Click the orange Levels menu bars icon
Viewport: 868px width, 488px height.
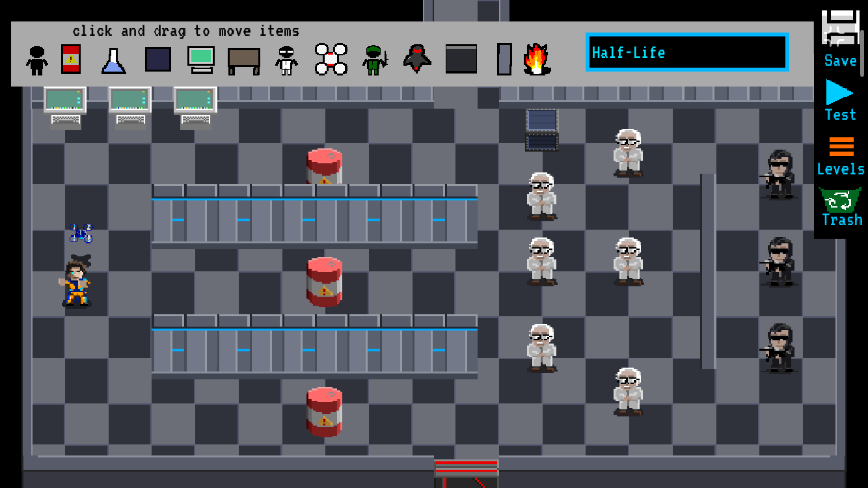841,146
